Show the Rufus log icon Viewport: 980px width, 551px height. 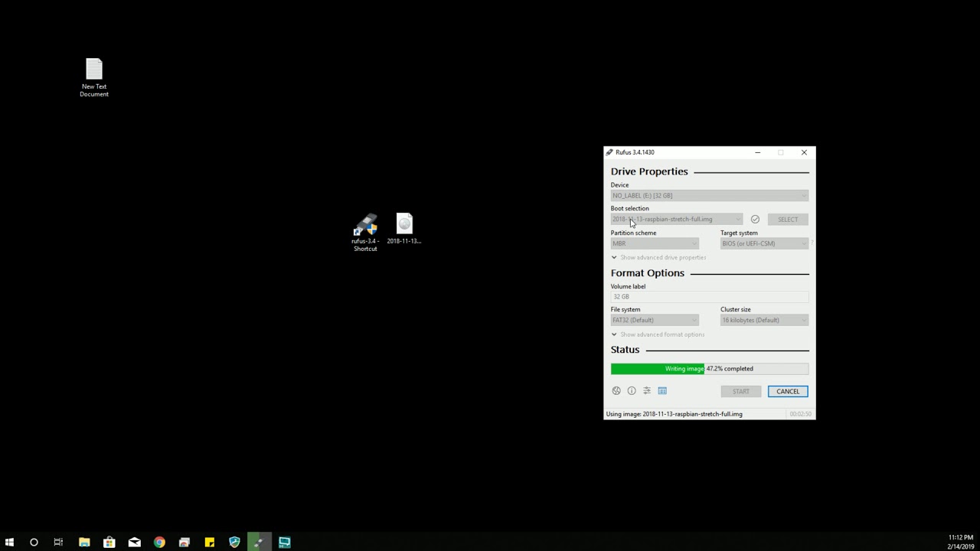[x=662, y=391]
